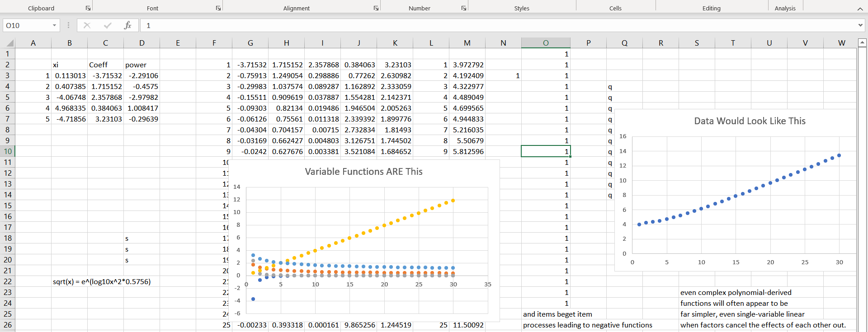Click the cell with value -4.06748
Image resolution: width=868 pixels, height=332 pixels.
pyautogui.click(x=69, y=97)
